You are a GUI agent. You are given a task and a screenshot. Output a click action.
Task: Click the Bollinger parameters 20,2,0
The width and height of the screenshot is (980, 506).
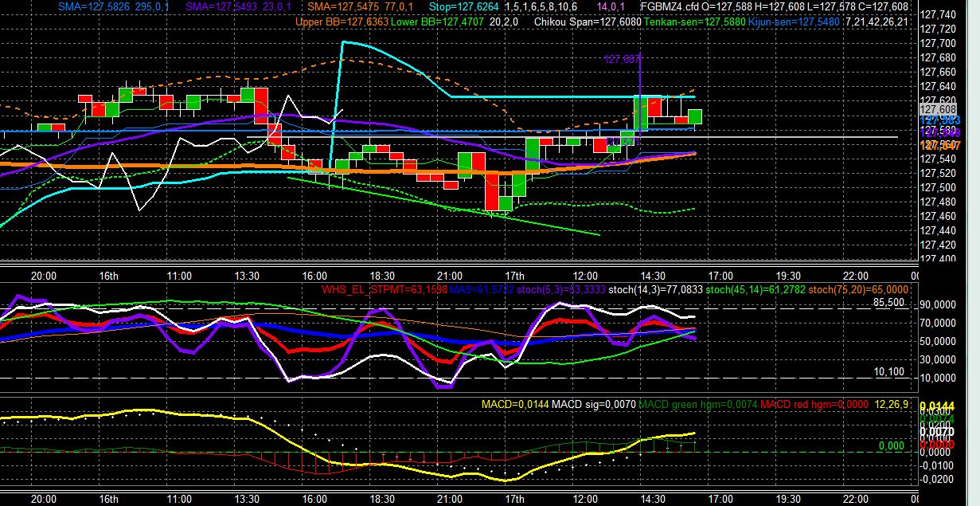point(504,22)
